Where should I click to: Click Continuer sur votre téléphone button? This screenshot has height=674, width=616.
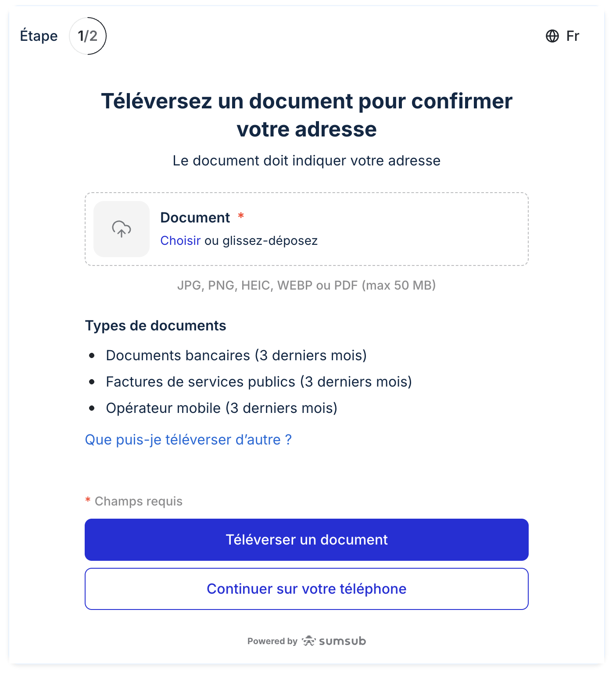(307, 589)
